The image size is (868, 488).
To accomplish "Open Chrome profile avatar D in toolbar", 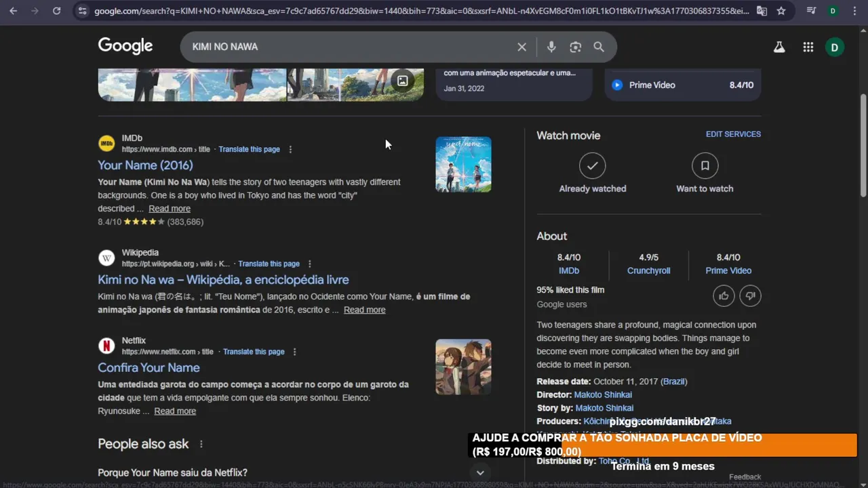I will click(833, 11).
